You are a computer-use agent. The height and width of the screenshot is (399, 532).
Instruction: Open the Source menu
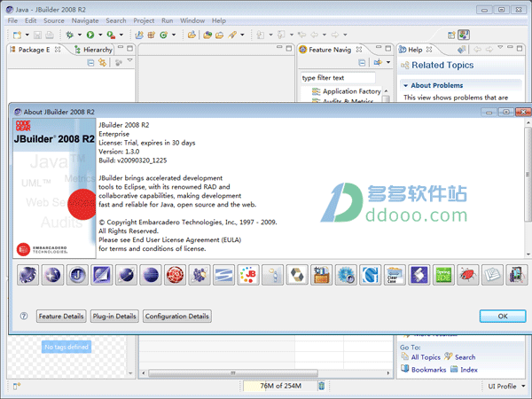(x=53, y=20)
